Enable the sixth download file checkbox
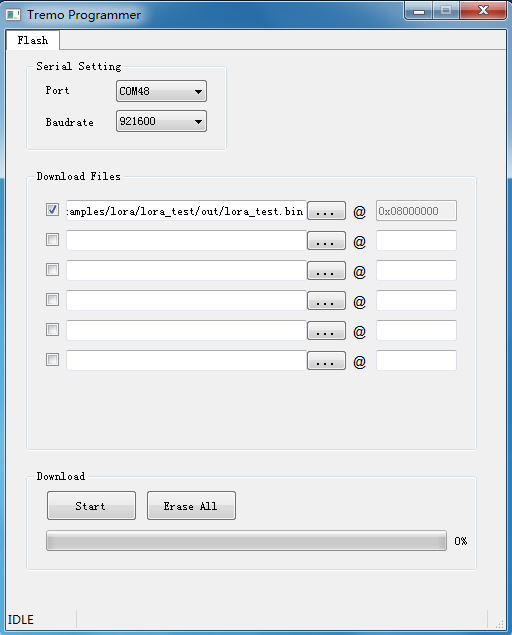The width and height of the screenshot is (512, 635). point(52,360)
